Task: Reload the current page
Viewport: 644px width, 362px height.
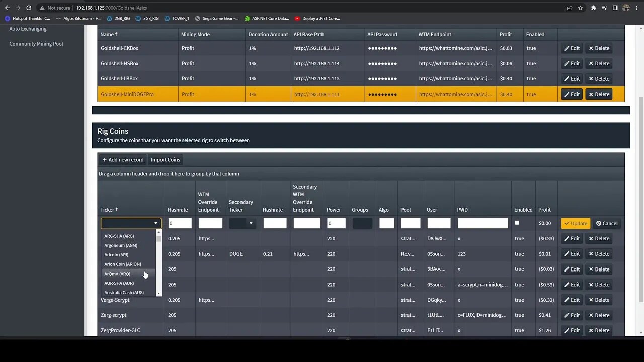Action: [x=29, y=8]
